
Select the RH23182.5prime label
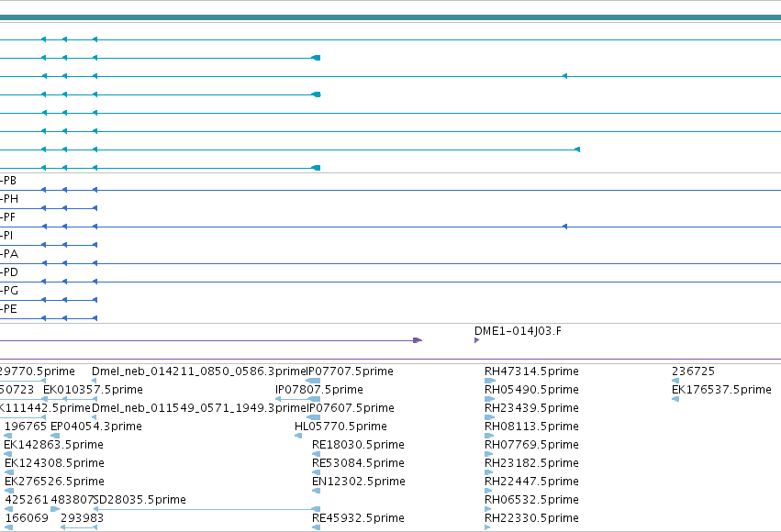tap(531, 463)
